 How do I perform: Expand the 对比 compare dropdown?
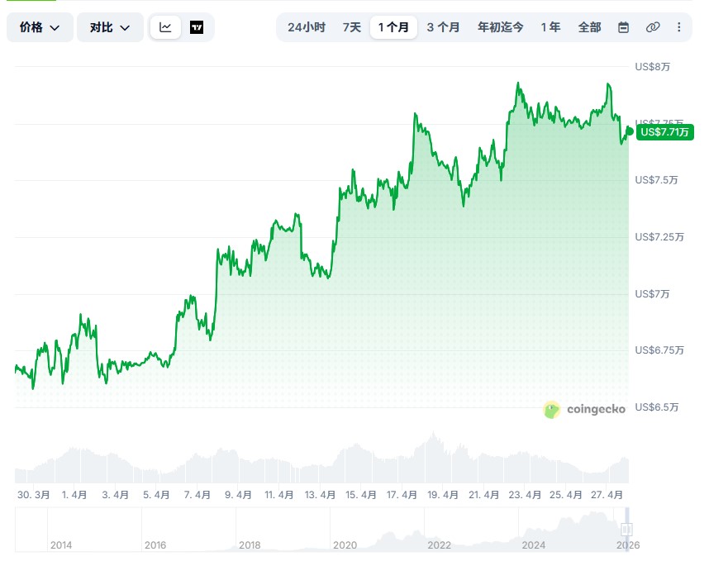pos(110,27)
